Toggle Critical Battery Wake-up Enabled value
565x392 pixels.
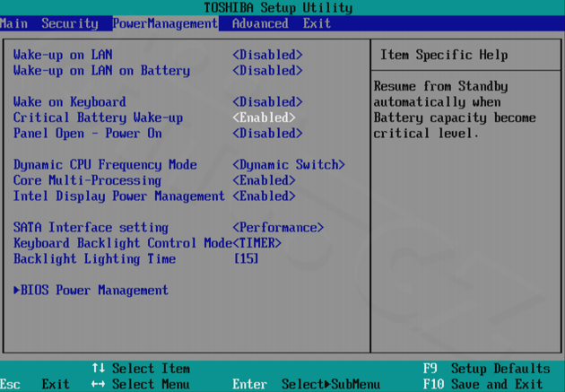[x=265, y=118]
